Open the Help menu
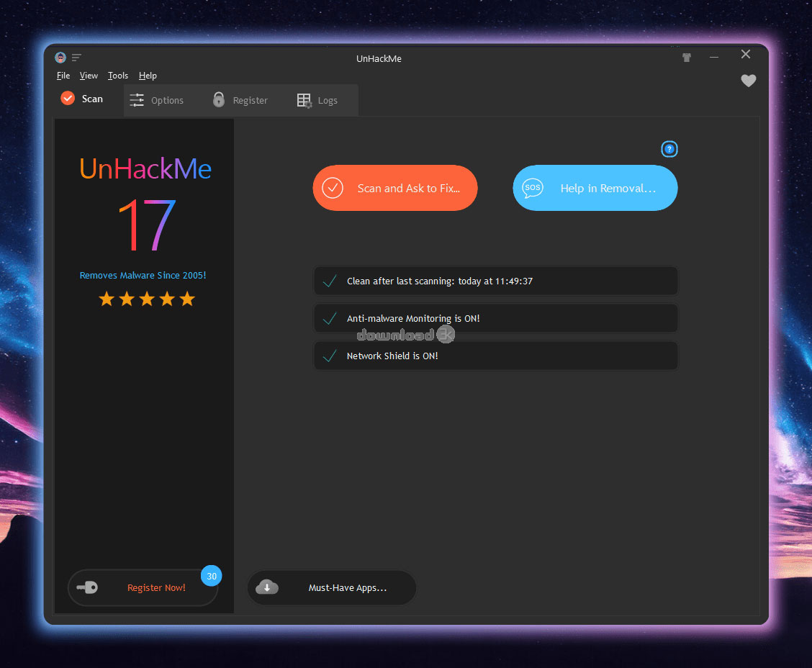This screenshot has width=812, height=668. (x=148, y=76)
